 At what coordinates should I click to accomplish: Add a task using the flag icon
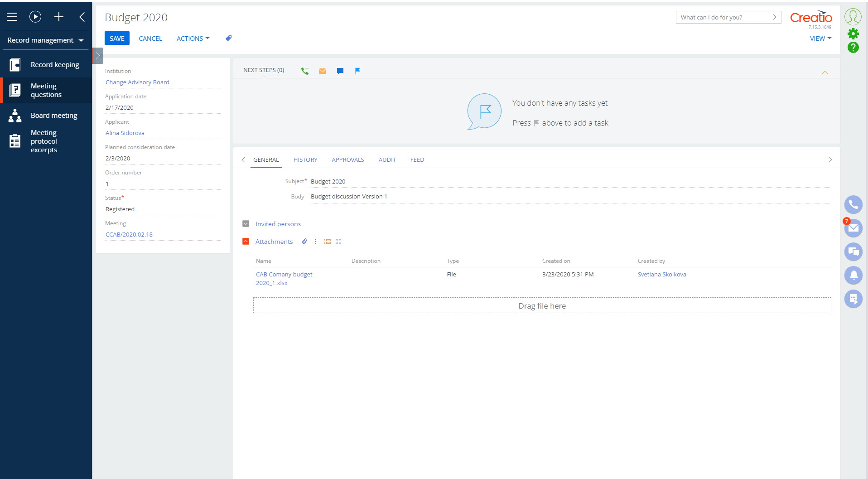click(x=358, y=71)
